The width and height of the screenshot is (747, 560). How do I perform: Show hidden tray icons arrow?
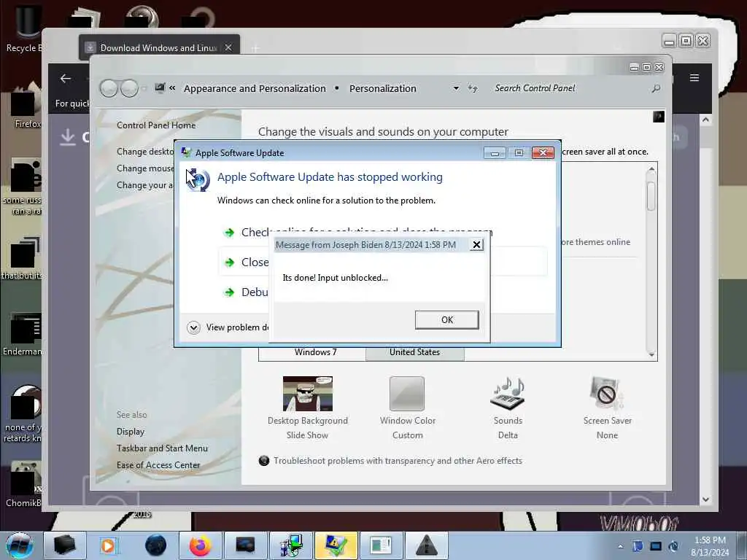click(x=620, y=546)
